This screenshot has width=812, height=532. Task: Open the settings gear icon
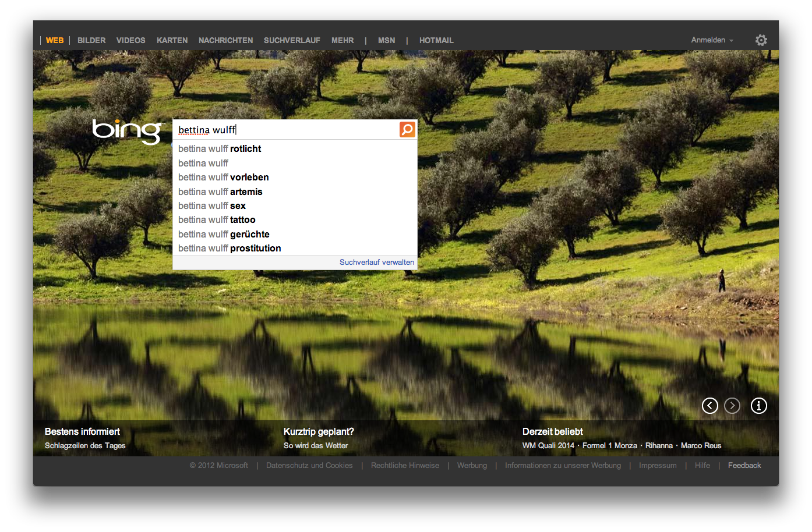coord(761,40)
